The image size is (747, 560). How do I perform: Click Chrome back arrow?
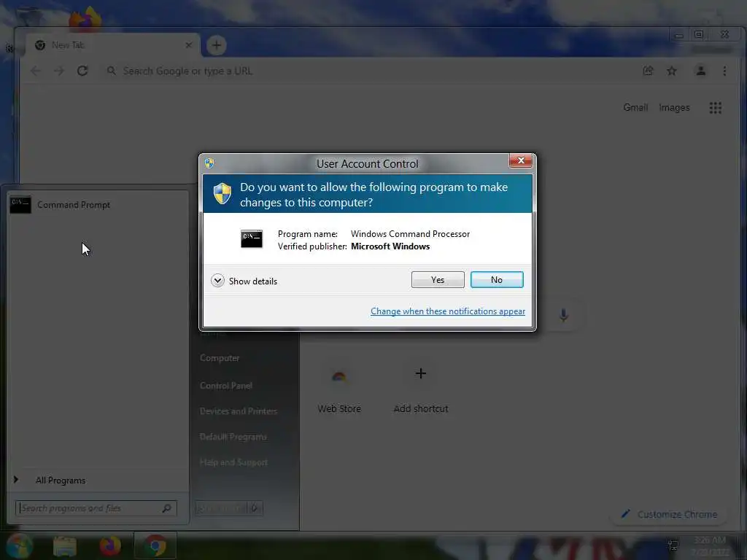(x=35, y=71)
